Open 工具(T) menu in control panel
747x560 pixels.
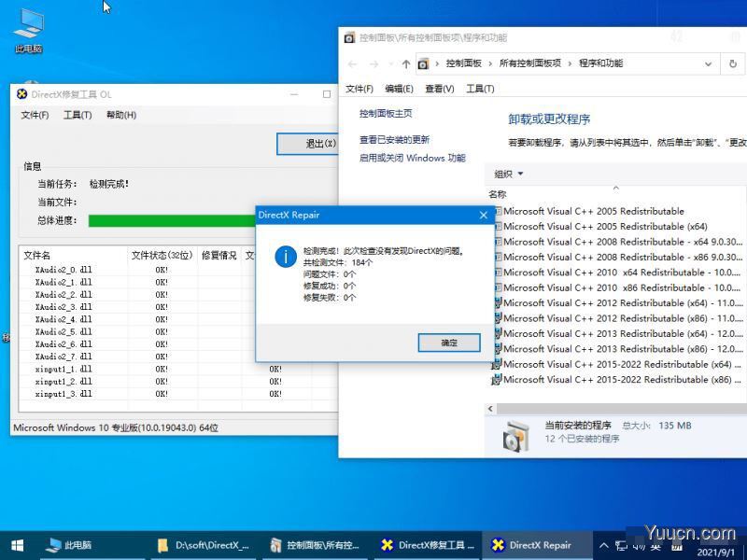point(480,89)
